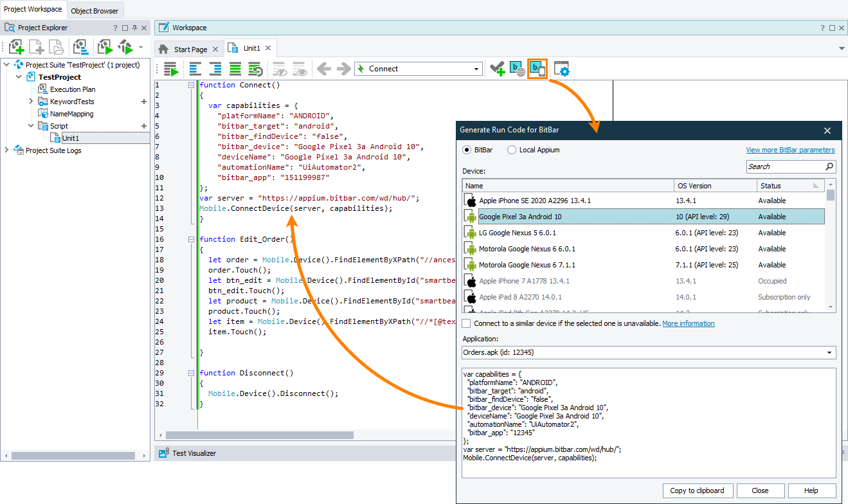Click the indent lines toolbar icon

point(215,69)
